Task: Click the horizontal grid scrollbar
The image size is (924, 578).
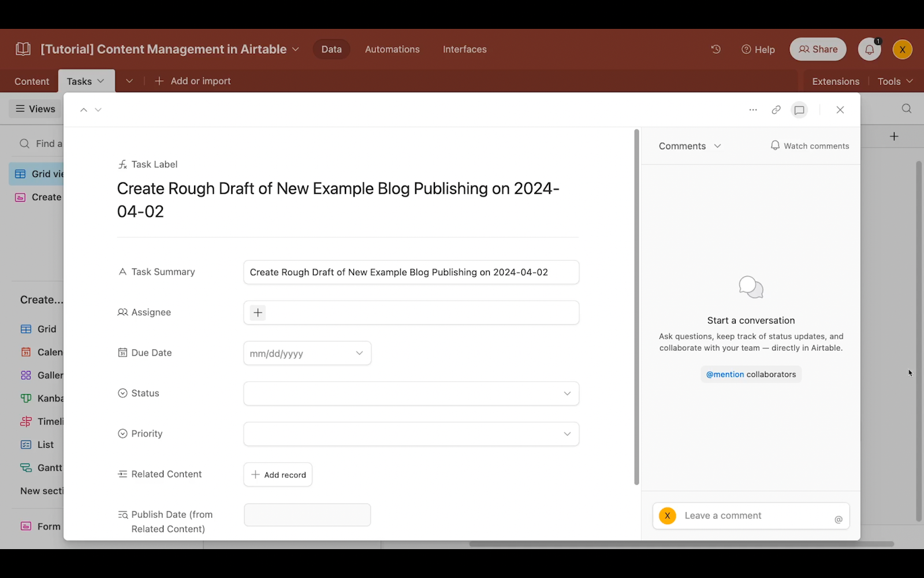Action: [x=681, y=544]
